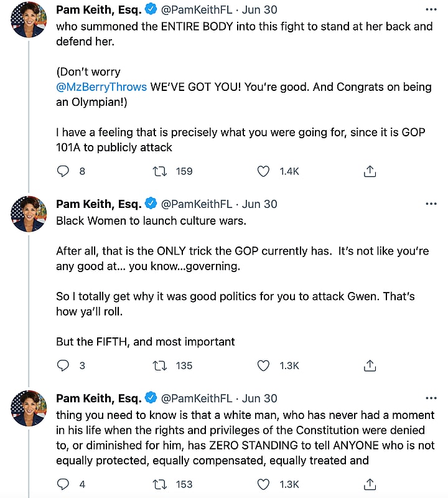Click the @PamKeithFL handle in third tweet
This screenshot has height=498, width=448.
pos(197,398)
